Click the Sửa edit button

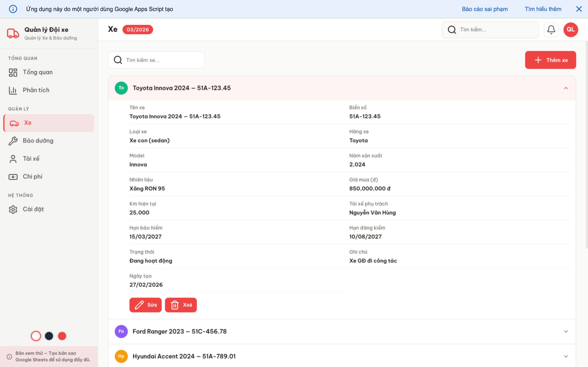[x=145, y=305]
